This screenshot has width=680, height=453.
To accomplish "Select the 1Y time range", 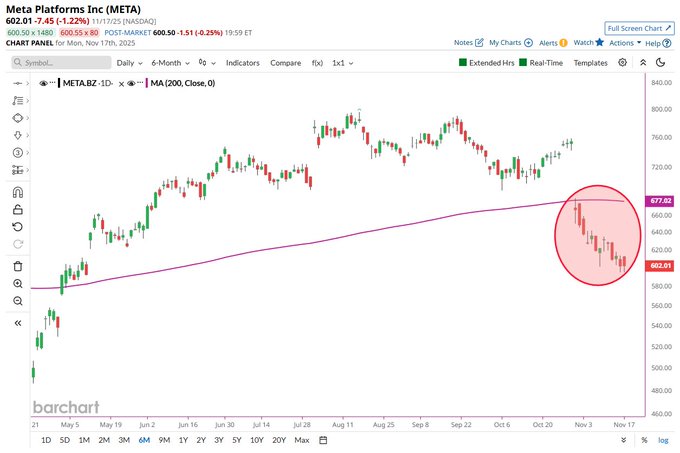I will pyautogui.click(x=183, y=440).
